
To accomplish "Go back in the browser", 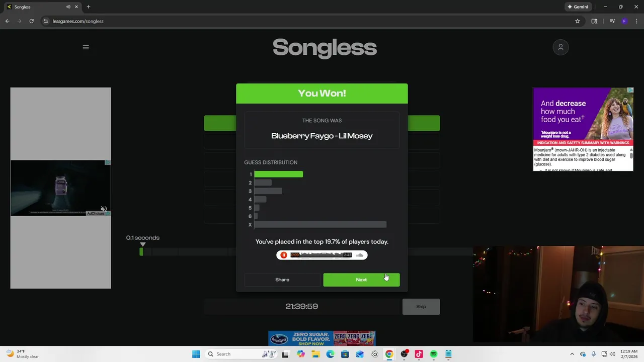I will point(7,21).
